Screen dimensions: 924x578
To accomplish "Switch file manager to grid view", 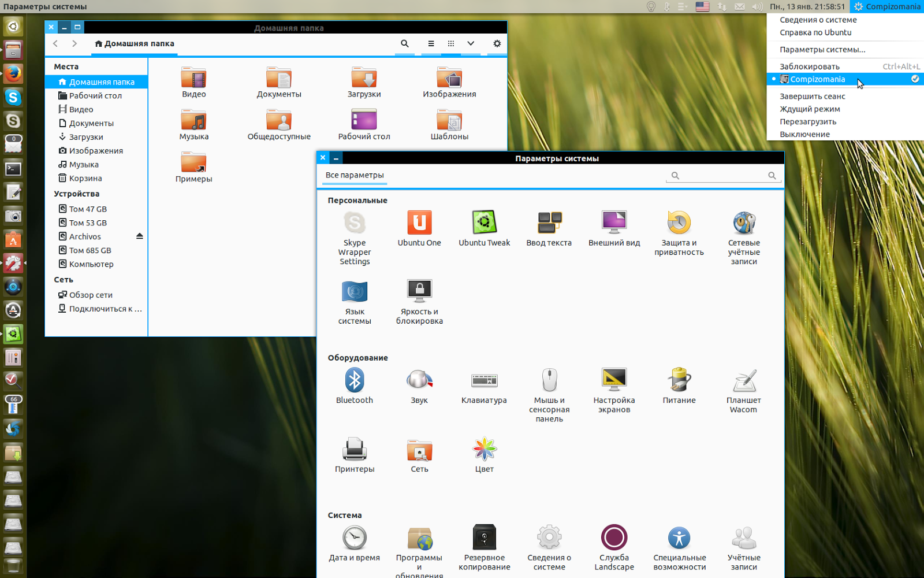I will click(x=451, y=43).
